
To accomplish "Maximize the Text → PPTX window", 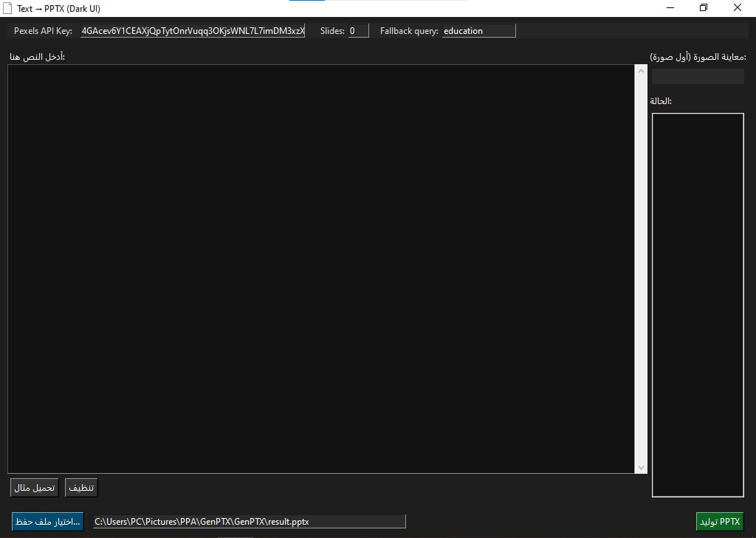I will pyautogui.click(x=704, y=8).
